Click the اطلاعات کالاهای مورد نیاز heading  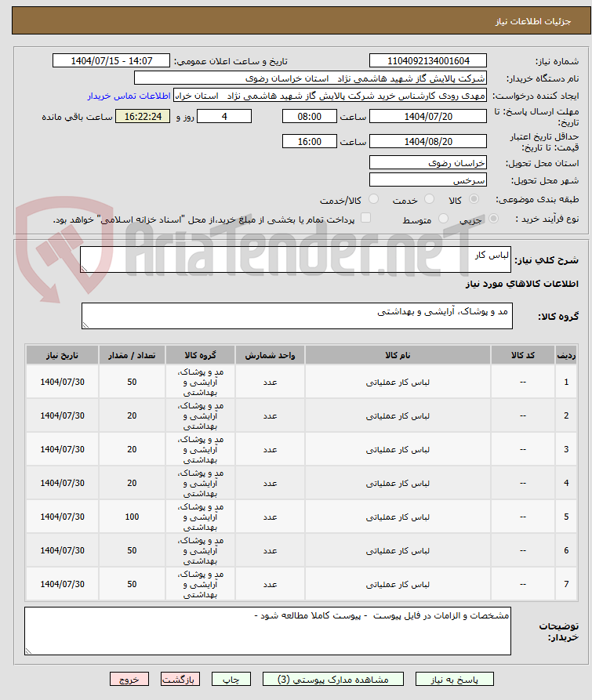click(522, 284)
